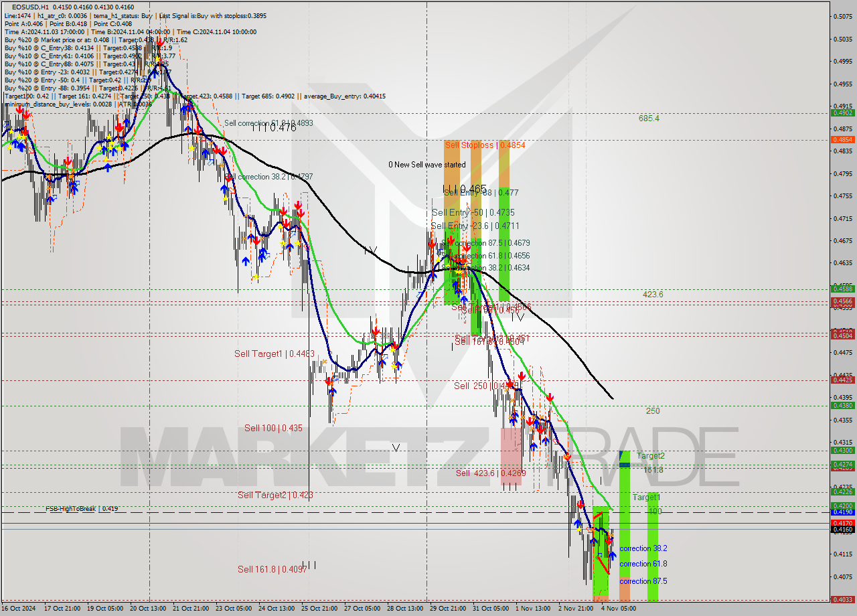Select 'Sell correction 61.8 | 0.4656' label

[x=486, y=256]
